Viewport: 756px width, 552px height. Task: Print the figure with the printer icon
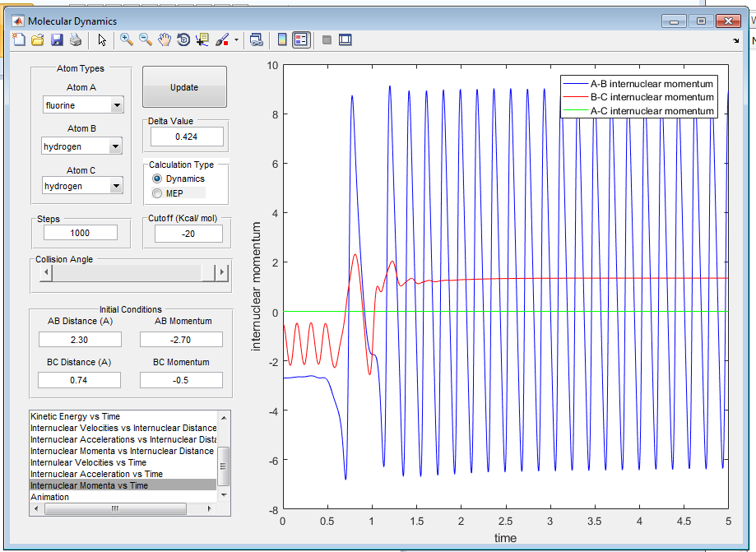pos(76,39)
